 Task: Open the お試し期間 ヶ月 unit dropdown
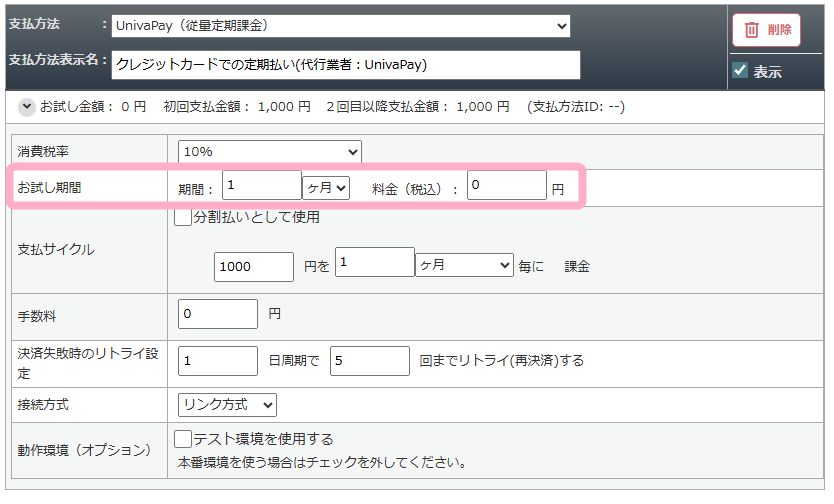pos(326,187)
